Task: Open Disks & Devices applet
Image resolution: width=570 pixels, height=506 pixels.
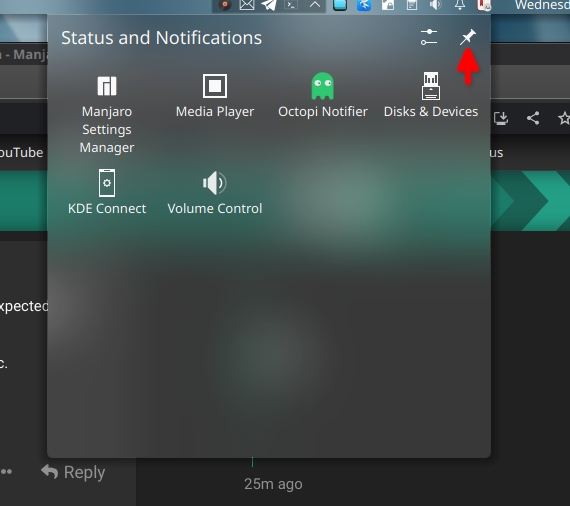Action: pyautogui.click(x=431, y=95)
